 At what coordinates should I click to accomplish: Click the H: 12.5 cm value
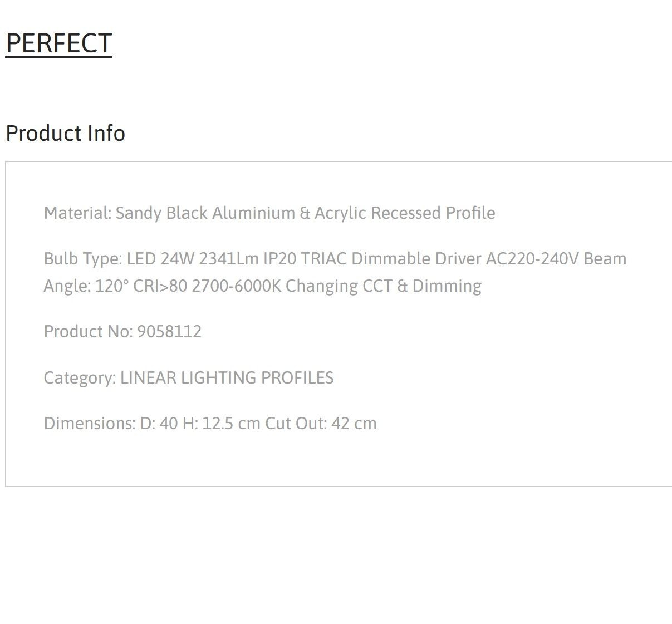pyautogui.click(x=222, y=424)
